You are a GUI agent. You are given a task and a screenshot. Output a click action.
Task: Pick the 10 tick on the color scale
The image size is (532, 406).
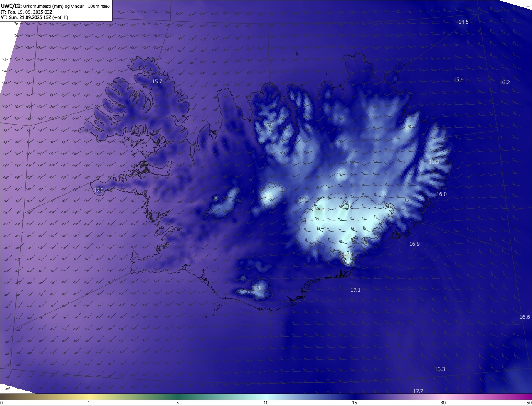coord(266,403)
